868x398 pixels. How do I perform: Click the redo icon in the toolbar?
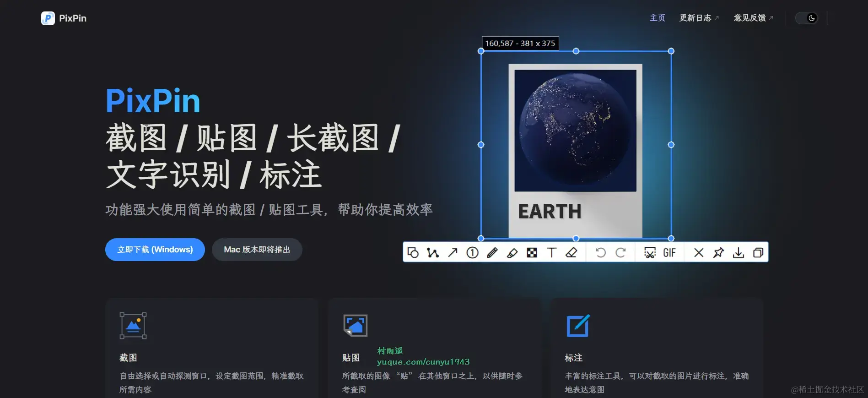click(x=620, y=252)
